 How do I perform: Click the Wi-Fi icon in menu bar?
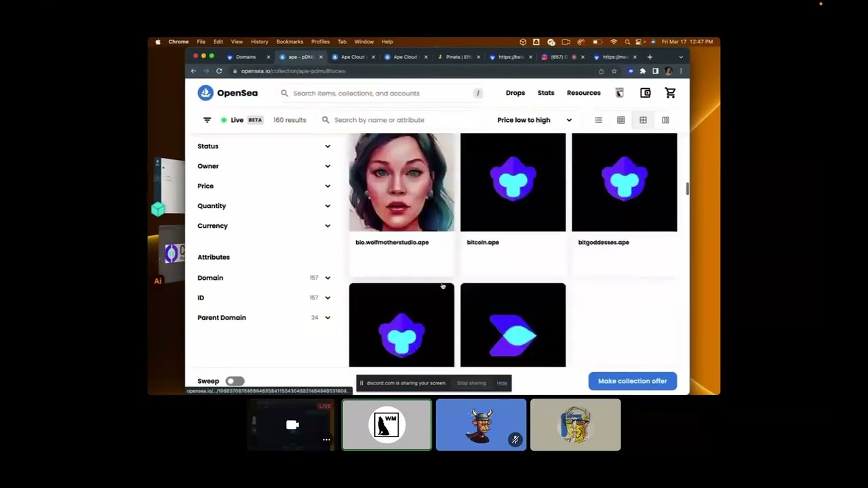[614, 42]
